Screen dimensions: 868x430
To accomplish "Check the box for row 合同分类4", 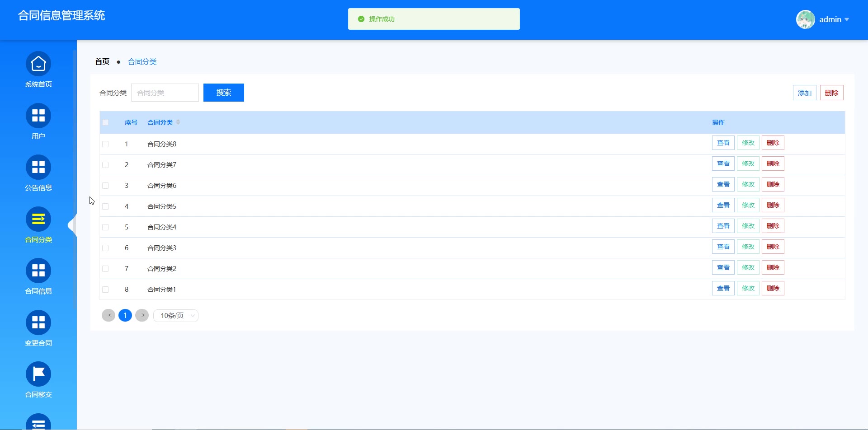I will click(105, 227).
